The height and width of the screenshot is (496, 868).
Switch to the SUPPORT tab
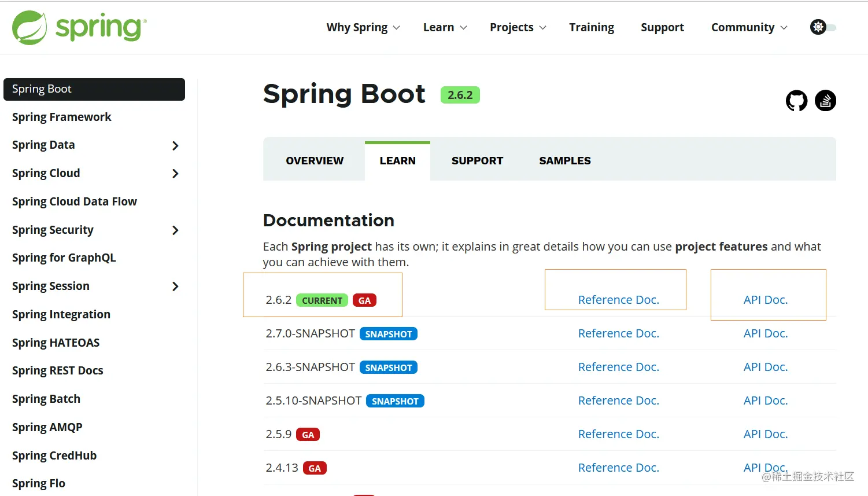click(x=478, y=161)
